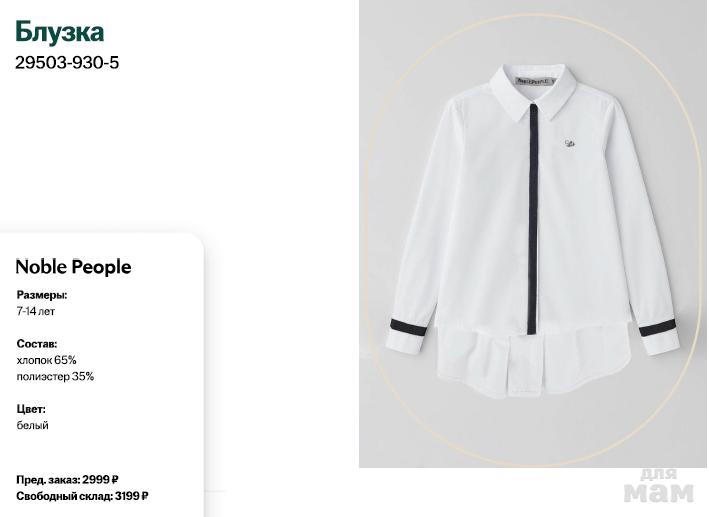Screen dimensions: 709x517
Task: Click the Блузка product title
Action: pyautogui.click(x=60, y=32)
